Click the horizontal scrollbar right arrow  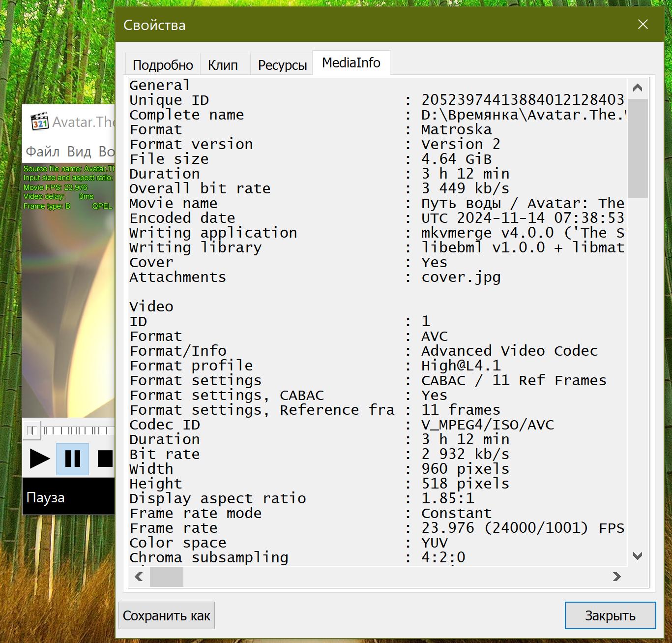617,577
